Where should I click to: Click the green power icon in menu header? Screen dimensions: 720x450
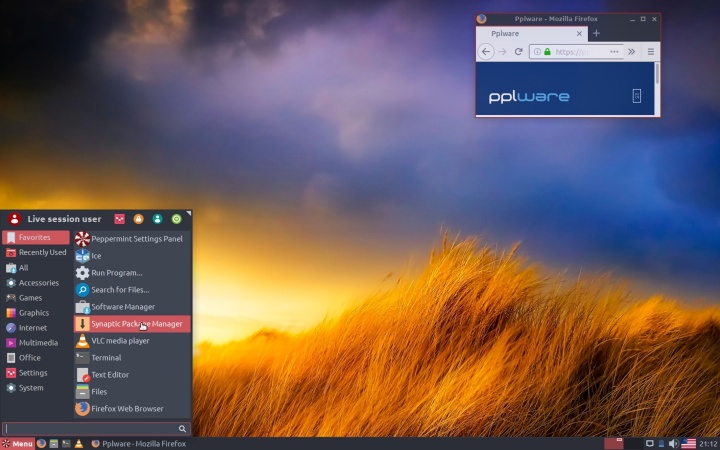point(176,219)
